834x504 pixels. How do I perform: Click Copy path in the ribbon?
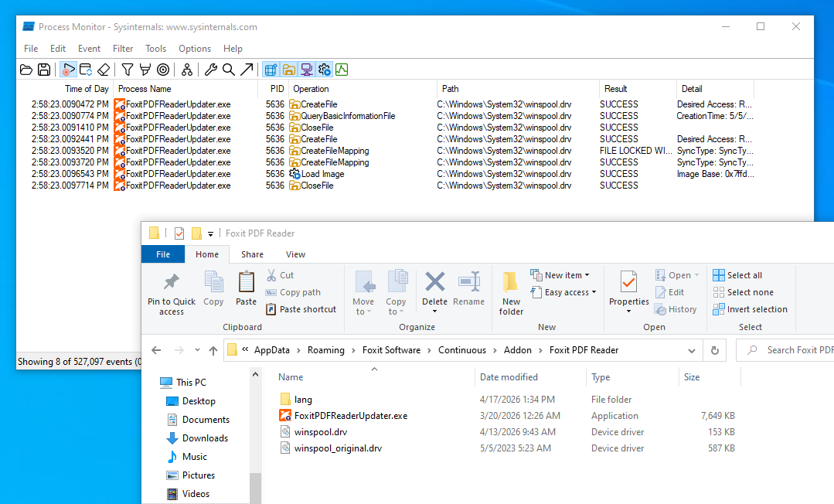pos(293,292)
